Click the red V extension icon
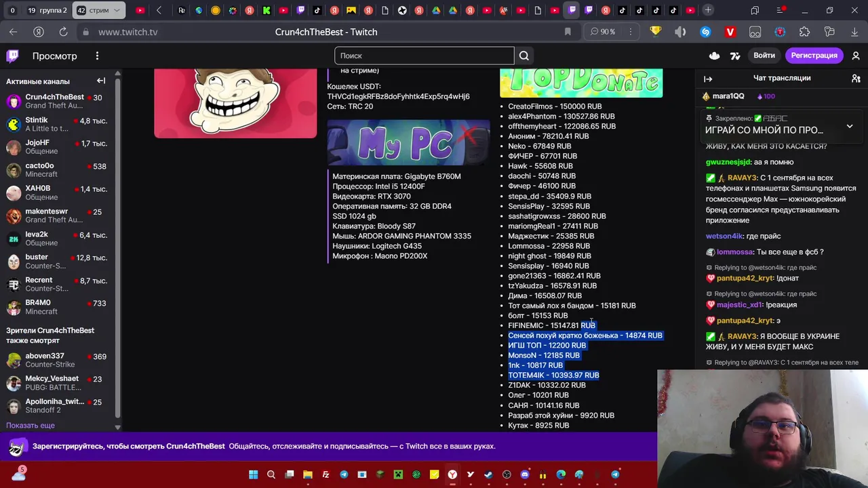Screen dimensions: 868x488 [730, 32]
